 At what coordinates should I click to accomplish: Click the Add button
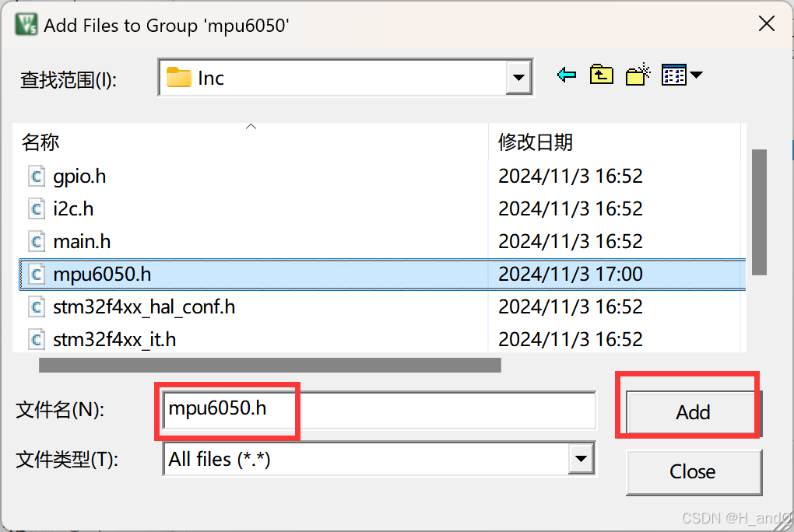click(691, 412)
